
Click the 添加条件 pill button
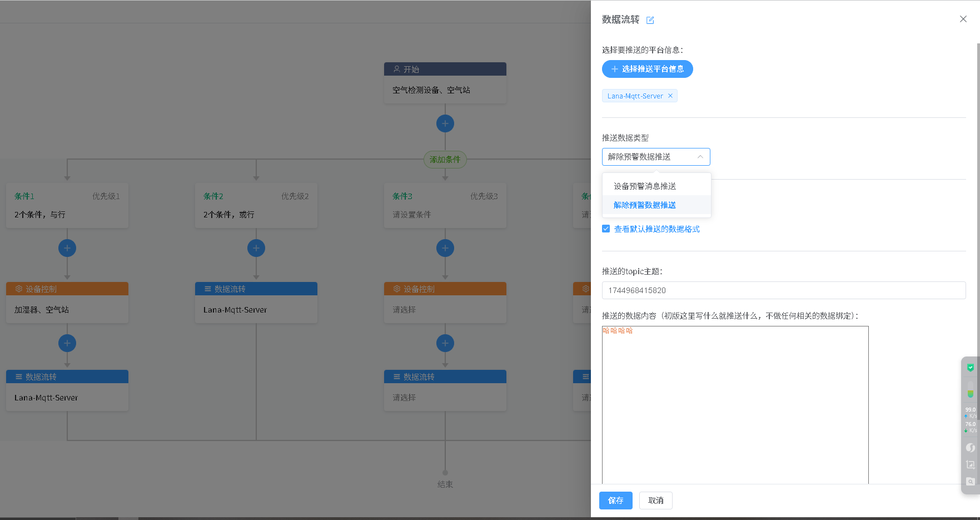pyautogui.click(x=445, y=160)
